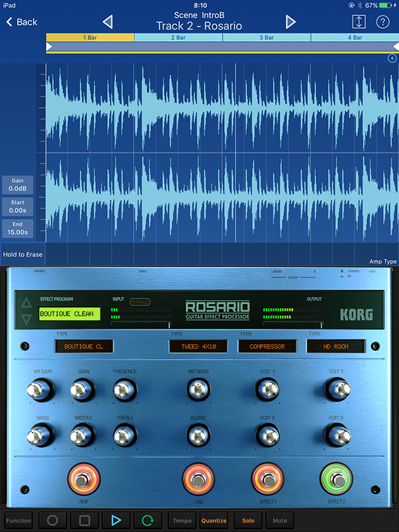Image resolution: width=399 pixels, height=532 pixels.
Task: Toggle the vertical expand view icon
Action: click(x=358, y=22)
